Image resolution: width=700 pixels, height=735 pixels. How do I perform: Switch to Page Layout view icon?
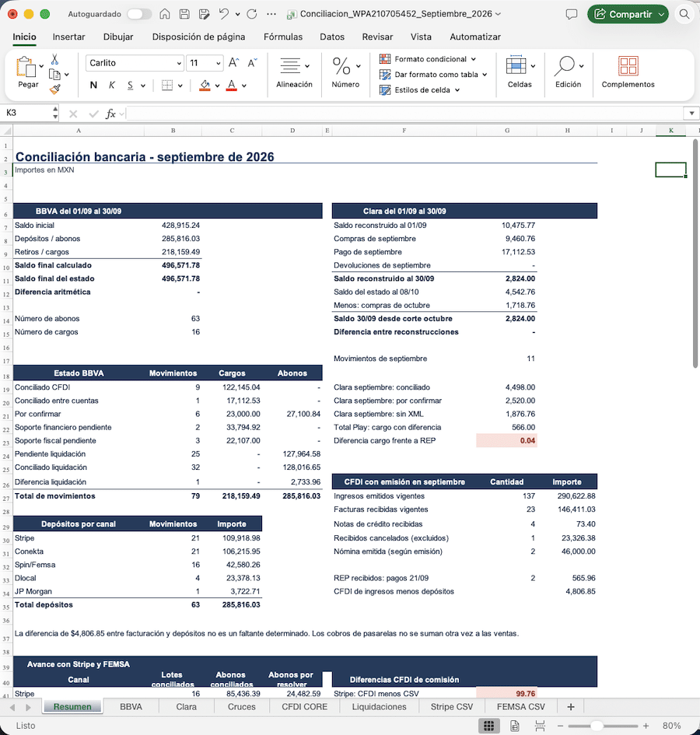click(514, 726)
